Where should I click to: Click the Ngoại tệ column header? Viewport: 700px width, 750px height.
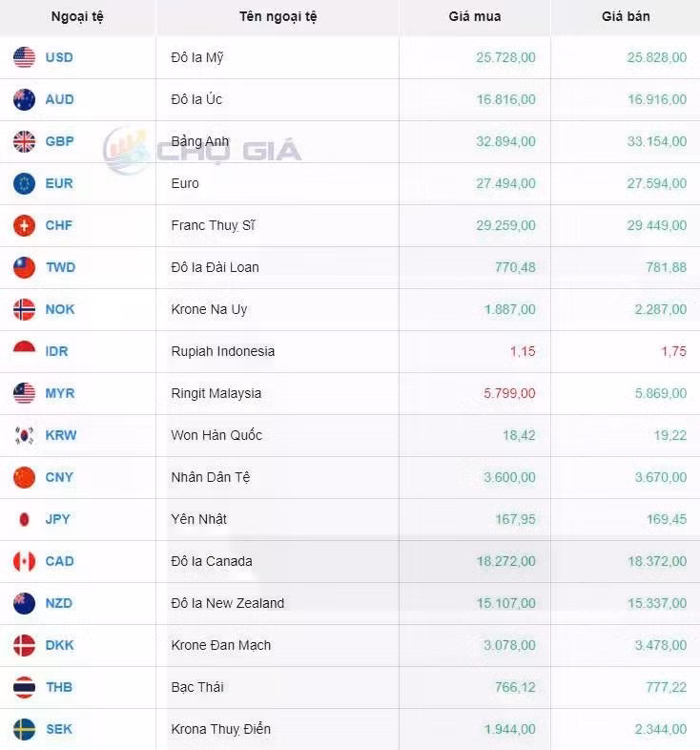coord(78,16)
